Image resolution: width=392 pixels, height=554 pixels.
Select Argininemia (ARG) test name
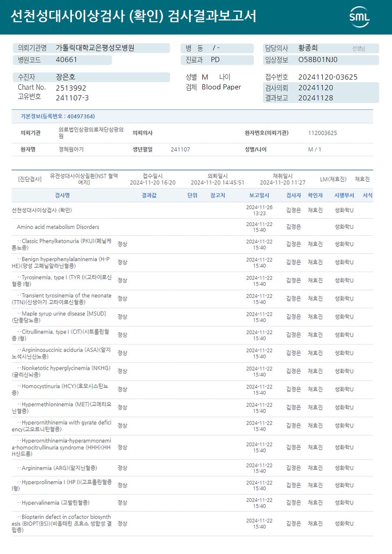[x=57, y=468]
